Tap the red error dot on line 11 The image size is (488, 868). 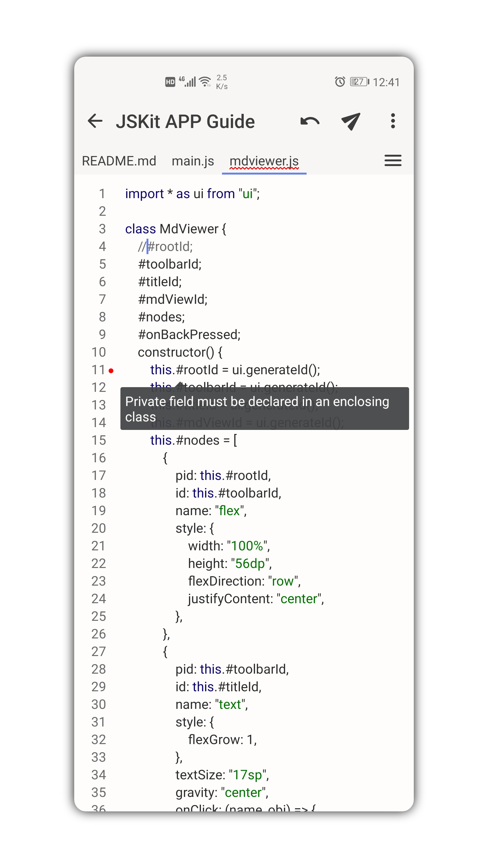click(x=111, y=371)
